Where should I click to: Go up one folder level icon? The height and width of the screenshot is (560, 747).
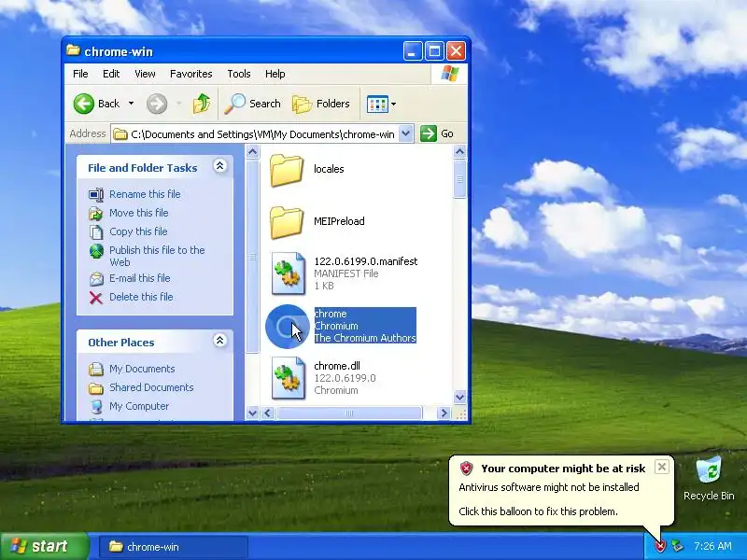(x=202, y=104)
